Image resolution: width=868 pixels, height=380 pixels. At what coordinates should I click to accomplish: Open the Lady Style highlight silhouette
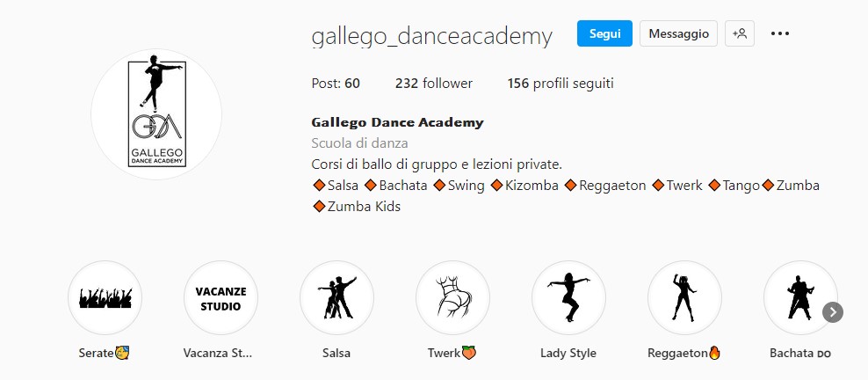(568, 298)
